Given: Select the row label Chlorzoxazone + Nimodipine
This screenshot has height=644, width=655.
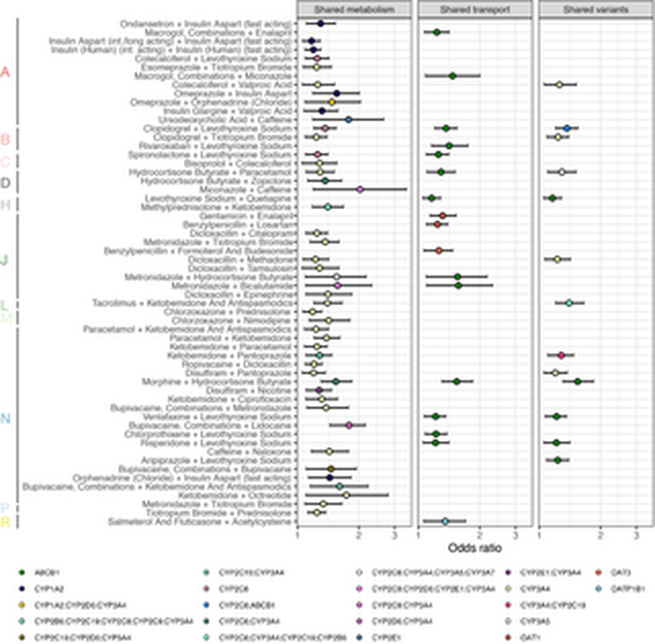Looking at the screenshot, I should 232,321.
